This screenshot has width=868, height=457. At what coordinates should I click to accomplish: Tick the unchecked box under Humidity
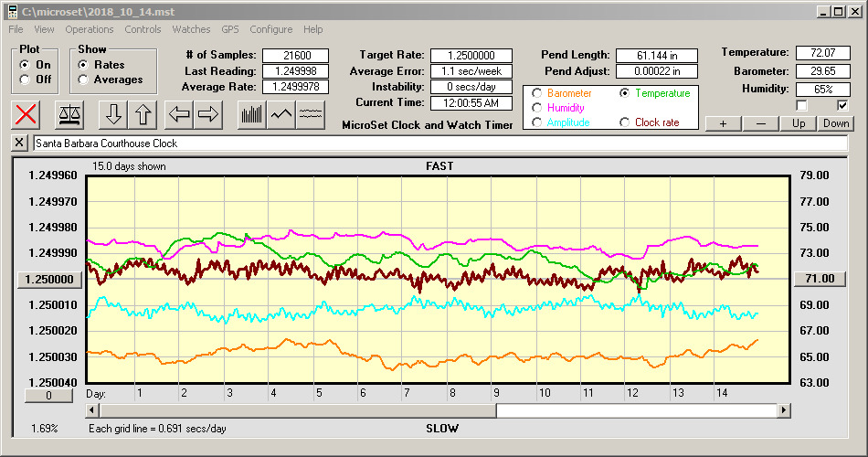(x=801, y=105)
